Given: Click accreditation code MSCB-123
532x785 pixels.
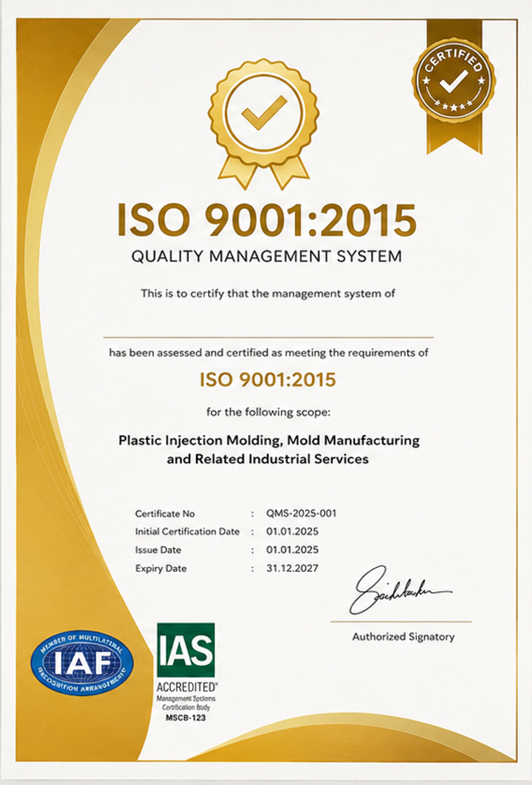Looking at the screenshot, I should point(186,718).
